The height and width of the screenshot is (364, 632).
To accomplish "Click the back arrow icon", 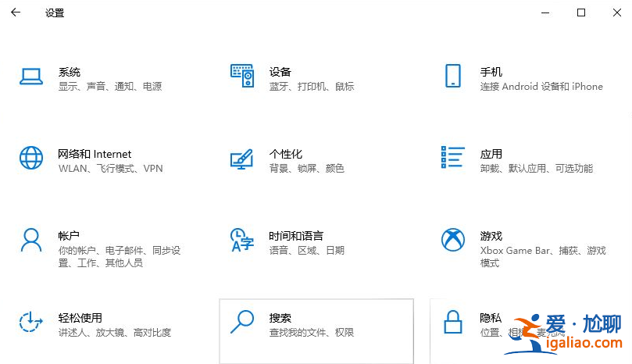I will point(16,12).
